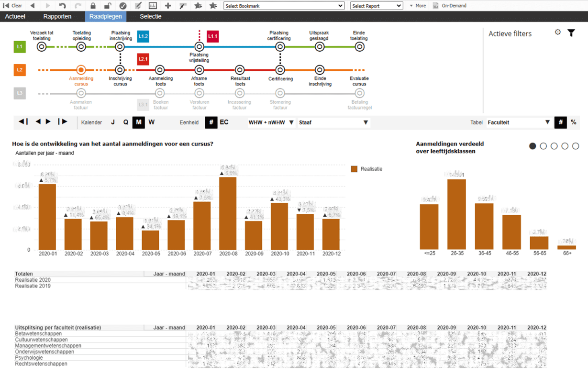Toggle table display to percentage (%)

click(573, 122)
